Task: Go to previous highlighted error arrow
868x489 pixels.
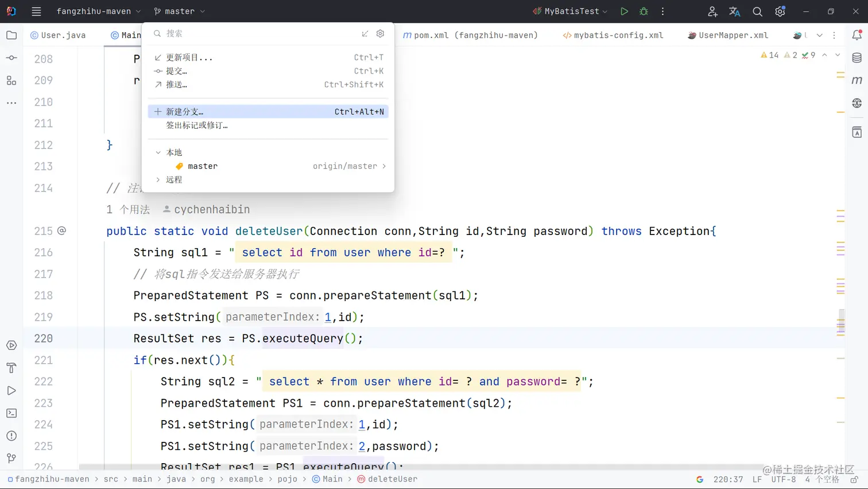Action: tap(825, 55)
